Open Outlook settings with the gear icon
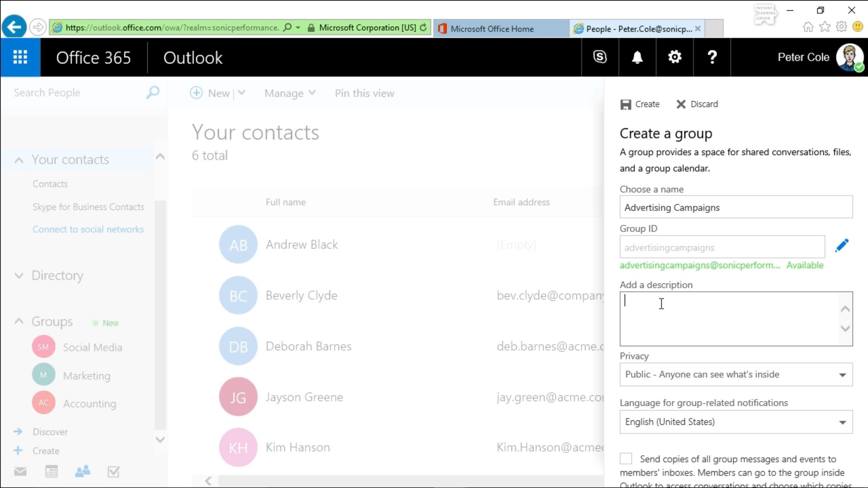Viewport: 868px width, 488px height. (674, 57)
